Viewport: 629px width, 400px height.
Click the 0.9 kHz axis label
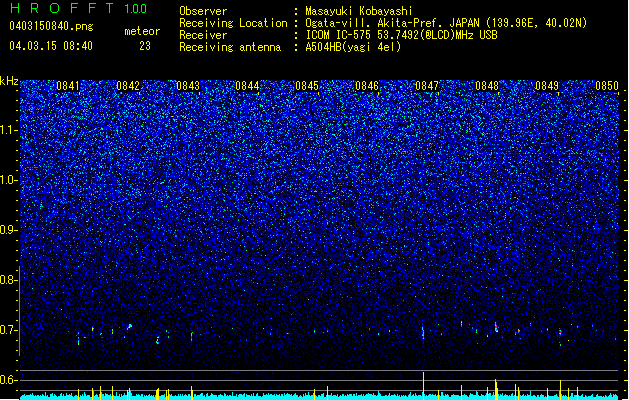(8, 230)
